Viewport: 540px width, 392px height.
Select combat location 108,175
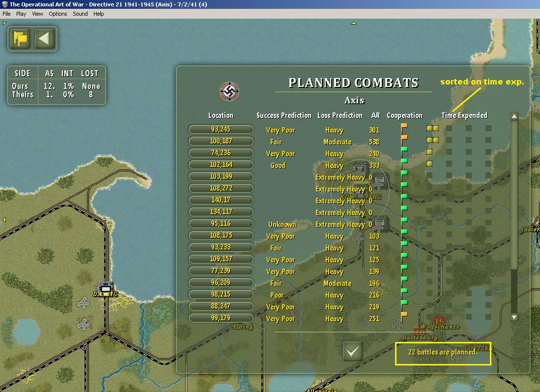pos(221,235)
